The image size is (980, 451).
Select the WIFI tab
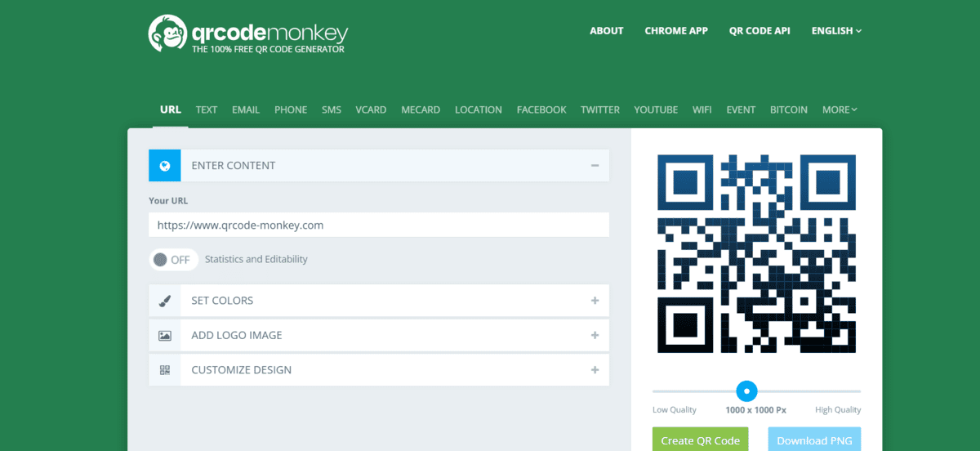point(702,109)
